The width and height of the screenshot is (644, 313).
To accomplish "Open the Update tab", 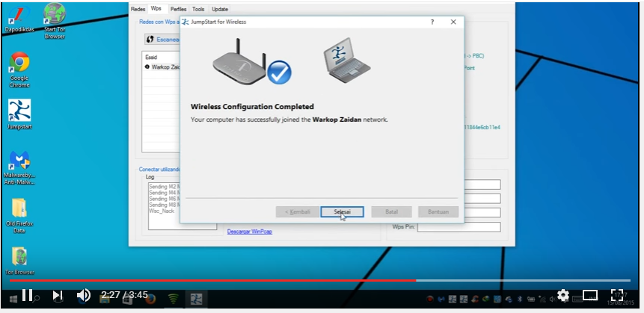I will click(220, 9).
